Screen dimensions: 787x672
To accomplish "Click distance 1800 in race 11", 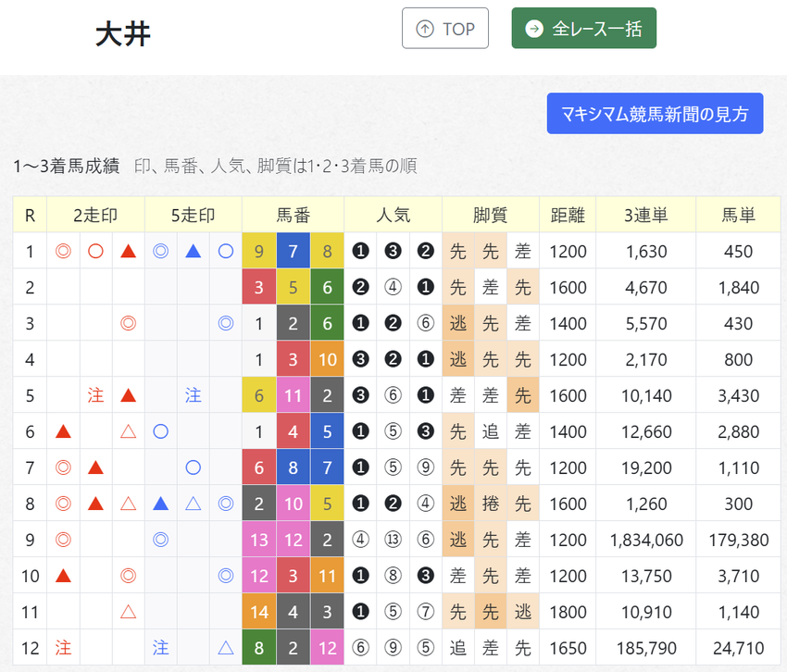I will pyautogui.click(x=568, y=612).
